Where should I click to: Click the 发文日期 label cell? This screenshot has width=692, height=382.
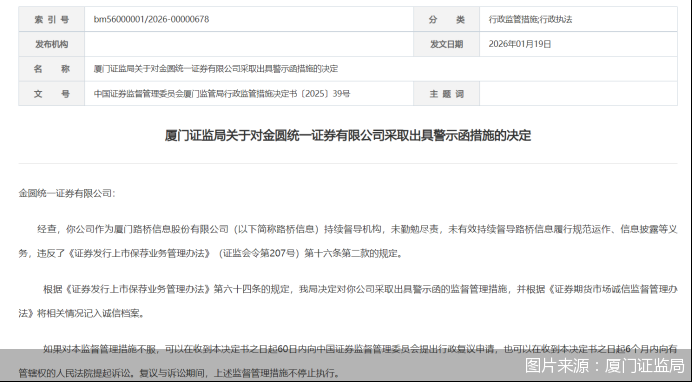point(446,44)
